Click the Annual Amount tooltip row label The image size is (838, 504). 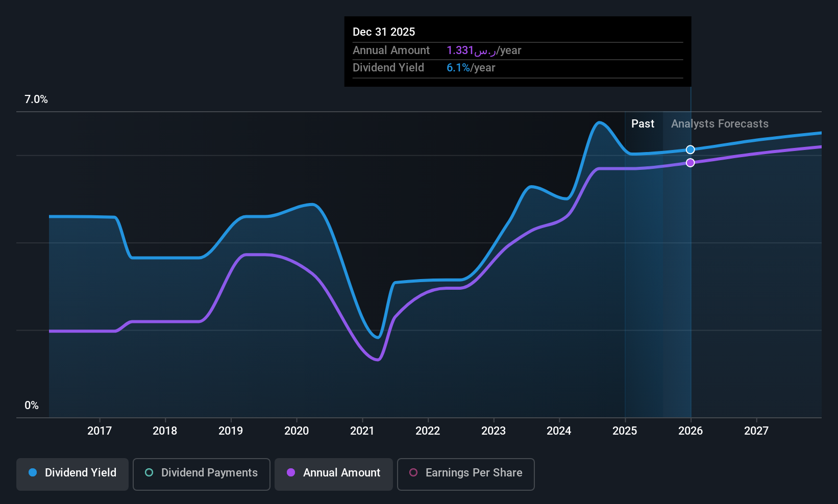pos(391,51)
